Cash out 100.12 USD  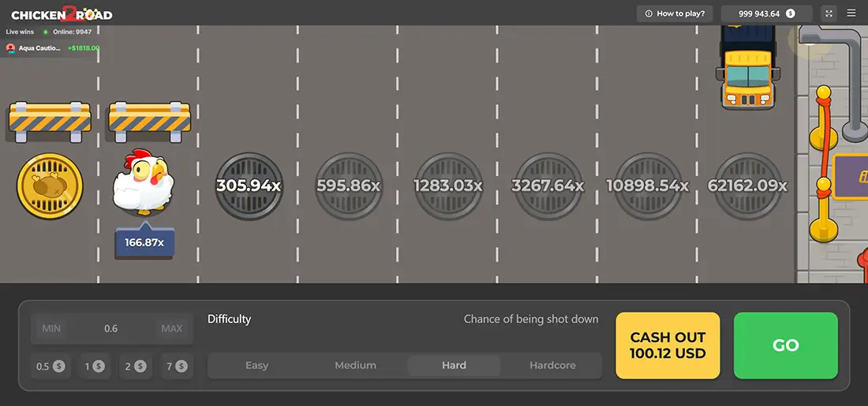click(668, 345)
